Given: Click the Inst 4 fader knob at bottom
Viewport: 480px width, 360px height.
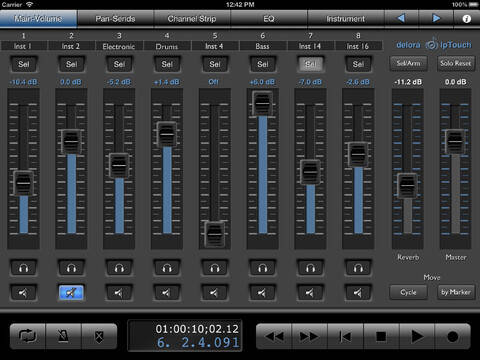Looking at the screenshot, I should (214, 234).
